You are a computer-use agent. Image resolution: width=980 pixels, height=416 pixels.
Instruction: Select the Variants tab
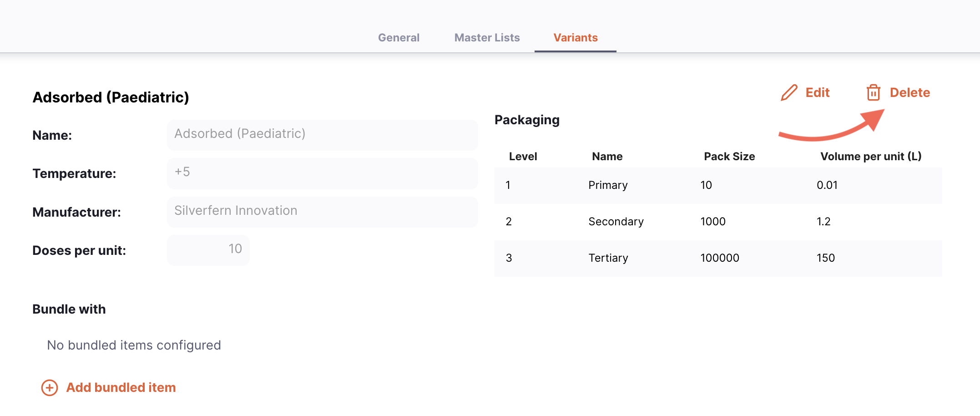click(x=576, y=37)
